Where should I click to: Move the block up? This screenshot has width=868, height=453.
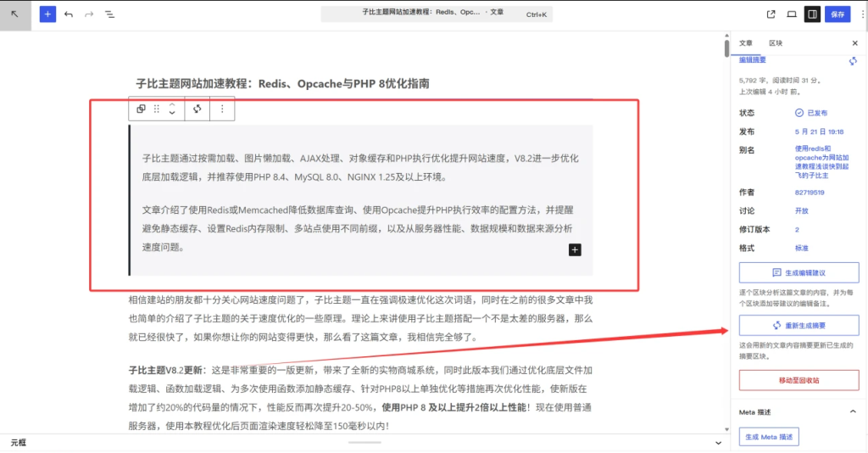(172, 104)
